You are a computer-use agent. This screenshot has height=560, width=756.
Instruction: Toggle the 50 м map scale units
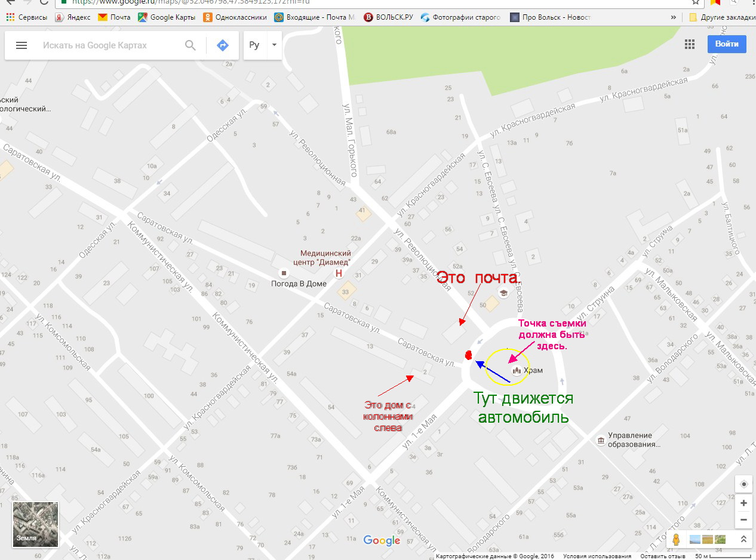pyautogui.click(x=721, y=556)
